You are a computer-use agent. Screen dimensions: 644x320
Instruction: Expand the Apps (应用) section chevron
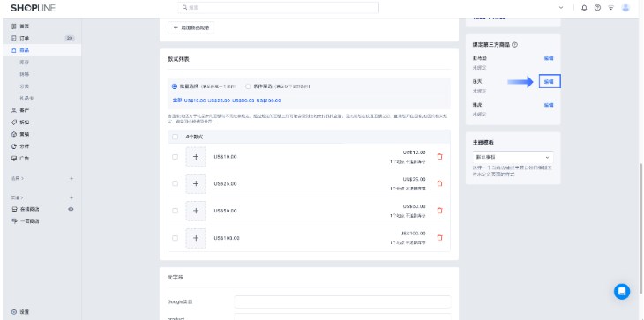pos(22,178)
